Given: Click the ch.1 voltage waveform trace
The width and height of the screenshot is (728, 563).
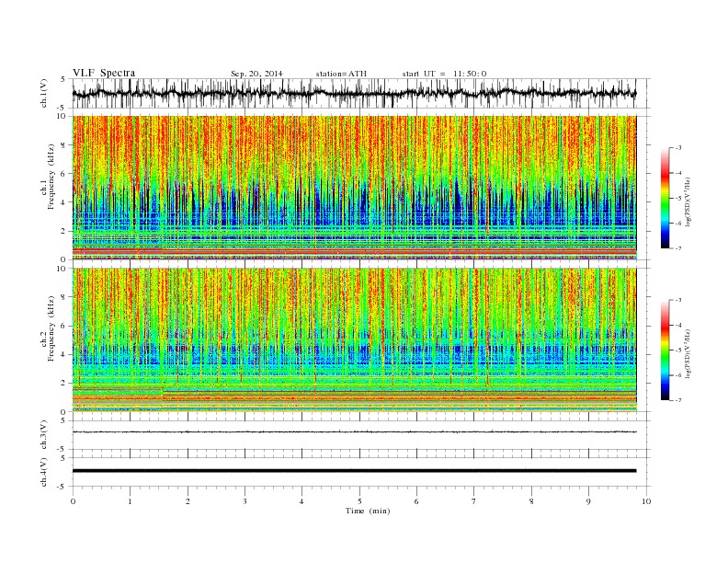Looking at the screenshot, I should coord(354,93).
